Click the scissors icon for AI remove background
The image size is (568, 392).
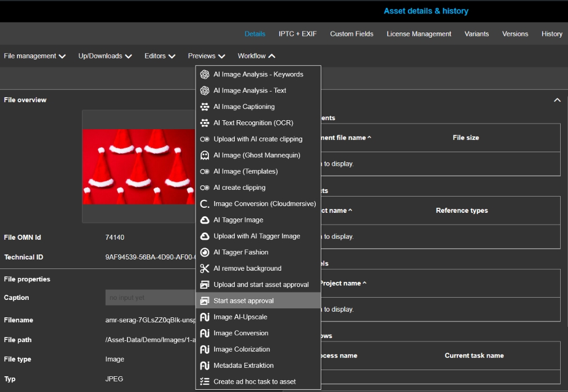[x=205, y=268]
